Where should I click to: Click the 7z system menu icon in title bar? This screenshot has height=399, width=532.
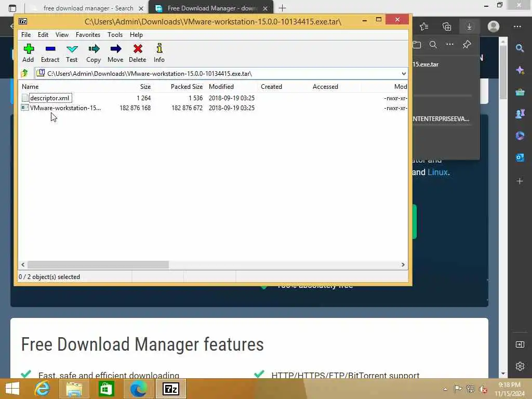click(23, 21)
